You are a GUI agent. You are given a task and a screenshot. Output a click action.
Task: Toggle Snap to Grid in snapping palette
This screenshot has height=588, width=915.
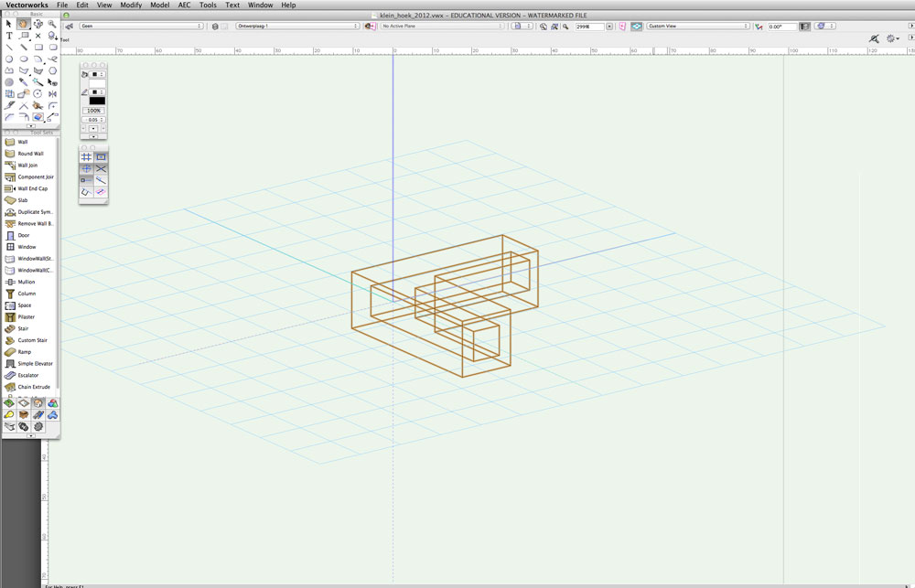86,157
